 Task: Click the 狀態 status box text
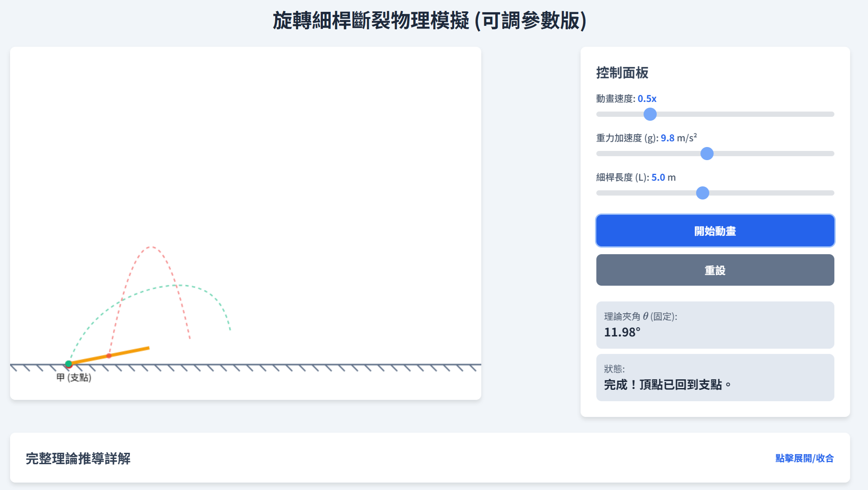click(x=666, y=385)
